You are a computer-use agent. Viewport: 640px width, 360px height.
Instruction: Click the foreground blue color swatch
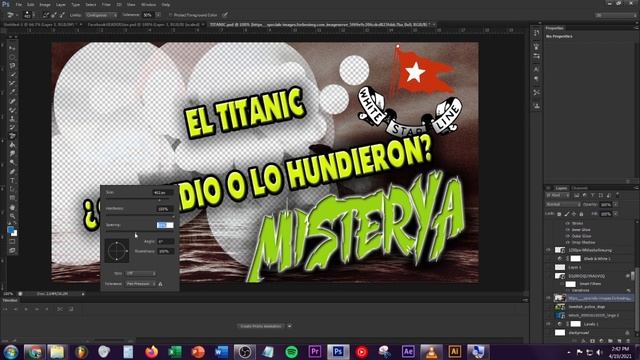click(x=10, y=230)
